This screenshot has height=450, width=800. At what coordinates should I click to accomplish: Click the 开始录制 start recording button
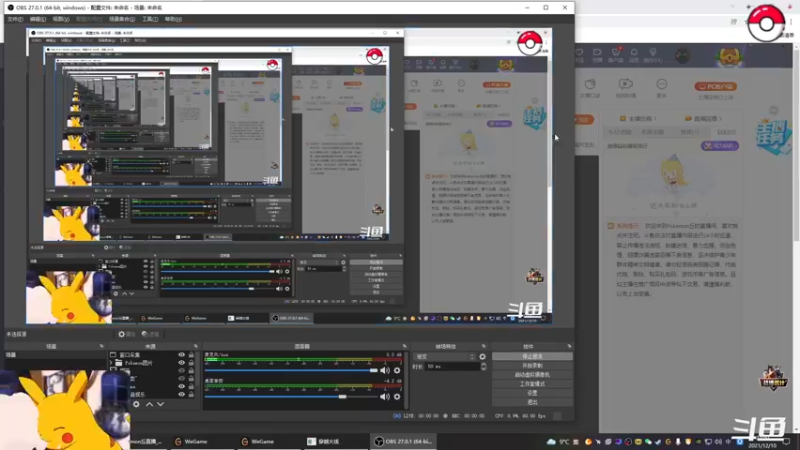(532, 366)
